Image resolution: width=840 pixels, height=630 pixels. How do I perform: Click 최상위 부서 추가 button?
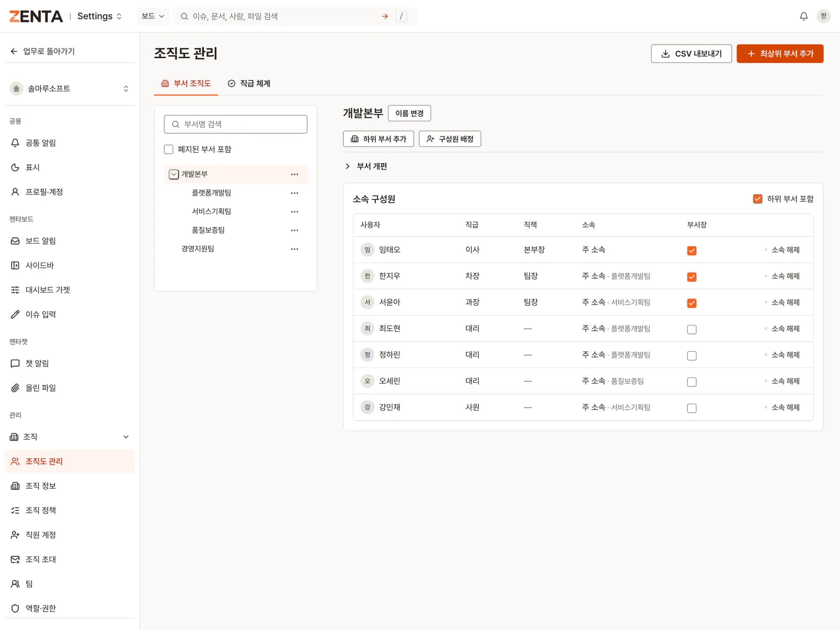(780, 54)
